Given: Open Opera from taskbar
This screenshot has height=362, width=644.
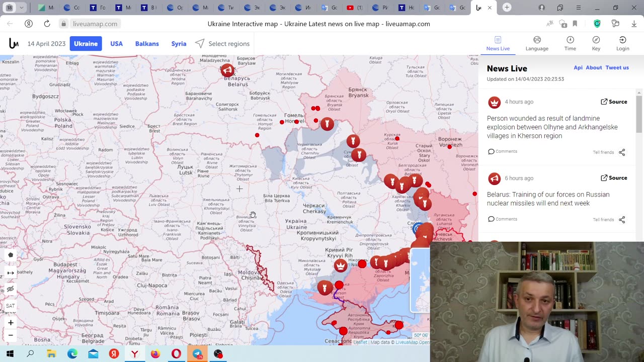Looking at the screenshot, I should tap(176, 354).
